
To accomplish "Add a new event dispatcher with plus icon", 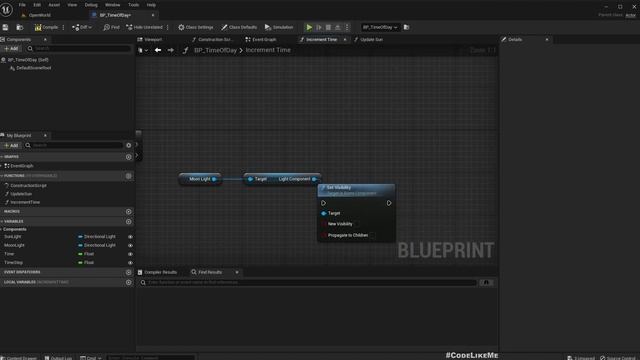I will (x=129, y=272).
